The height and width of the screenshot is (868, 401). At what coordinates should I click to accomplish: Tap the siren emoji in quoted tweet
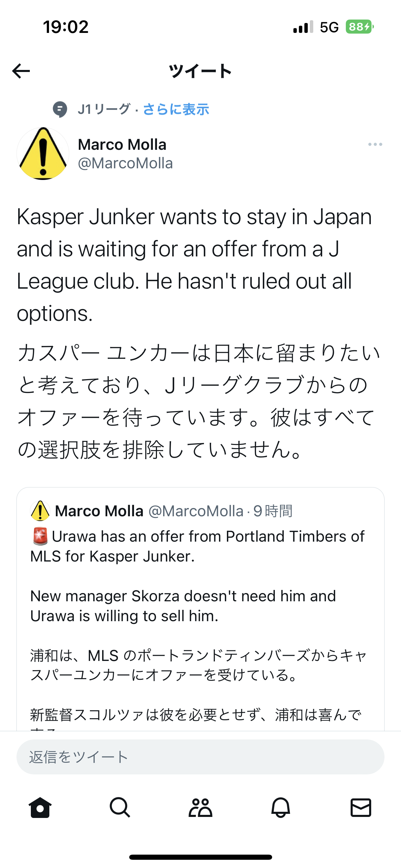(40, 537)
